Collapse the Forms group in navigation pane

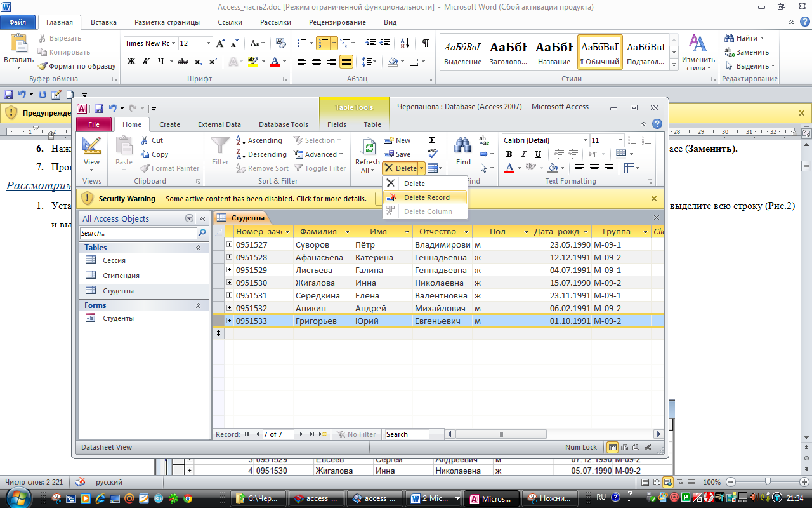pyautogui.click(x=198, y=305)
